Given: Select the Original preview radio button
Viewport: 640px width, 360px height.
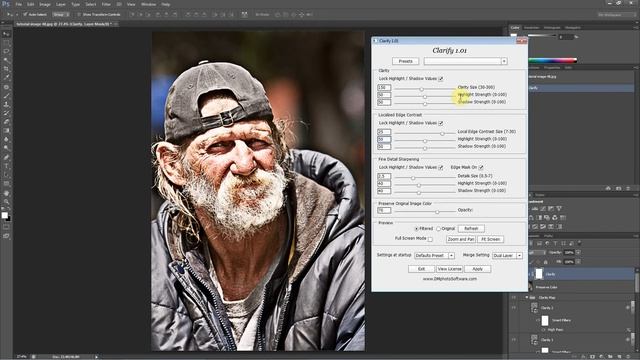Looking at the screenshot, I should [438, 229].
